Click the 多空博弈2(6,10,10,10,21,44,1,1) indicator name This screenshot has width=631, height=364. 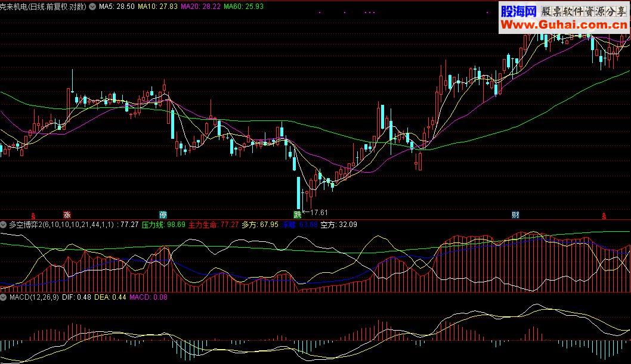(61, 225)
